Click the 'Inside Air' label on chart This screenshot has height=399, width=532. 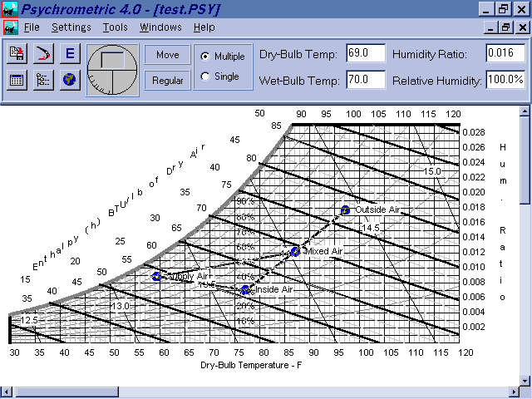(273, 289)
